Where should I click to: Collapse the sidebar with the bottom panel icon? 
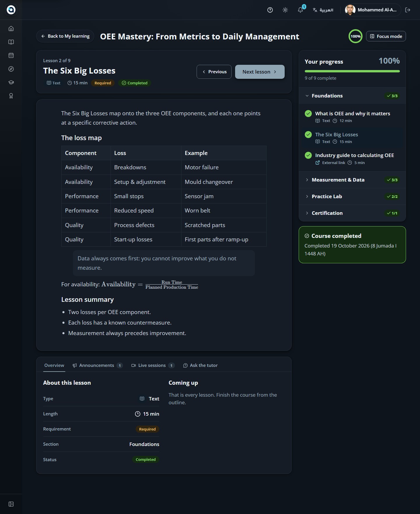[11, 504]
